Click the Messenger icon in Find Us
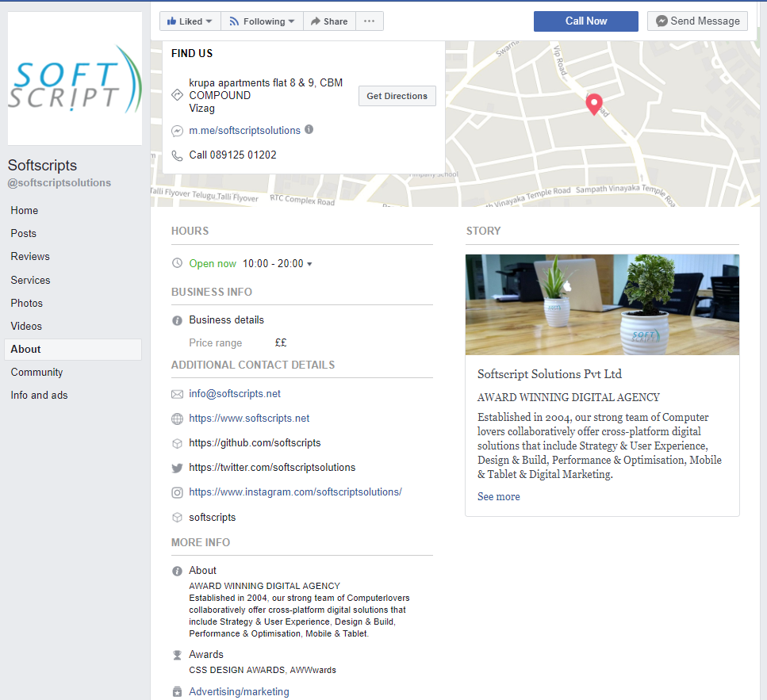The height and width of the screenshot is (700, 767). pos(177,131)
